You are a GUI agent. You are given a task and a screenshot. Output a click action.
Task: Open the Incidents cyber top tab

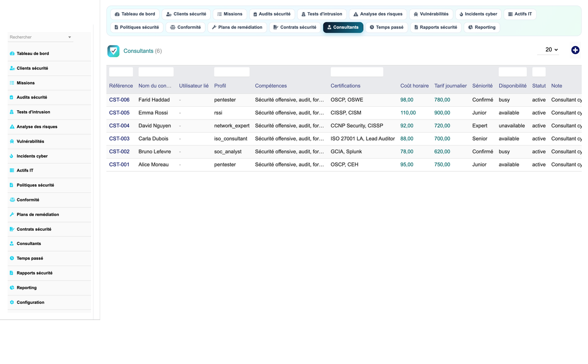[x=478, y=14]
